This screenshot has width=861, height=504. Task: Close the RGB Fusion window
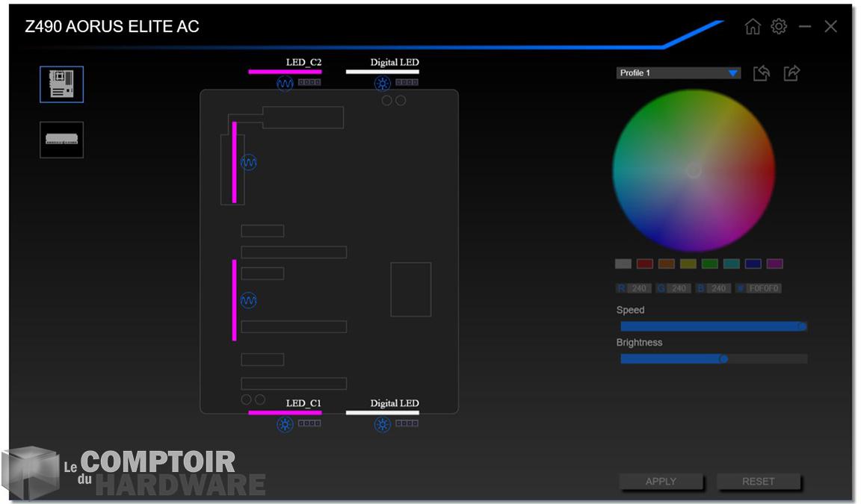tap(831, 26)
